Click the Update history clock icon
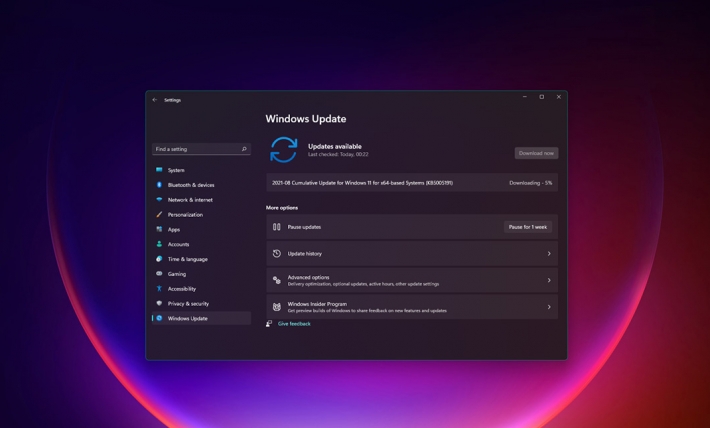The image size is (710, 428). click(277, 254)
